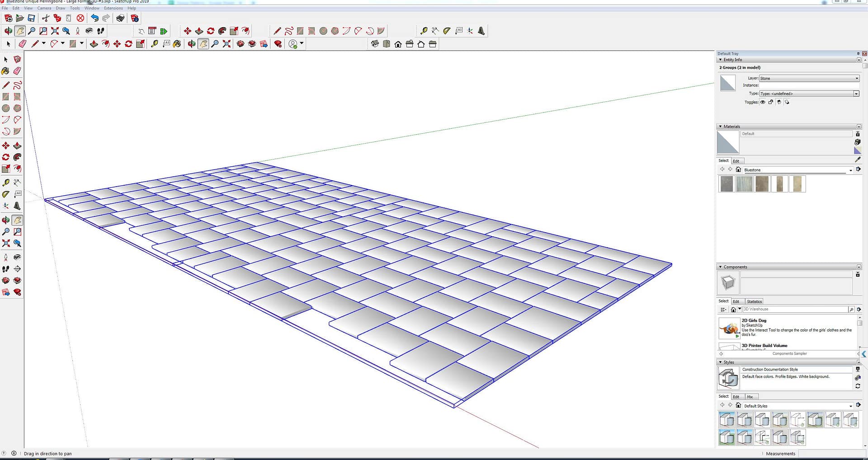Image resolution: width=868 pixels, height=460 pixels.
Task: Open the Extensions menu
Action: coord(113,8)
